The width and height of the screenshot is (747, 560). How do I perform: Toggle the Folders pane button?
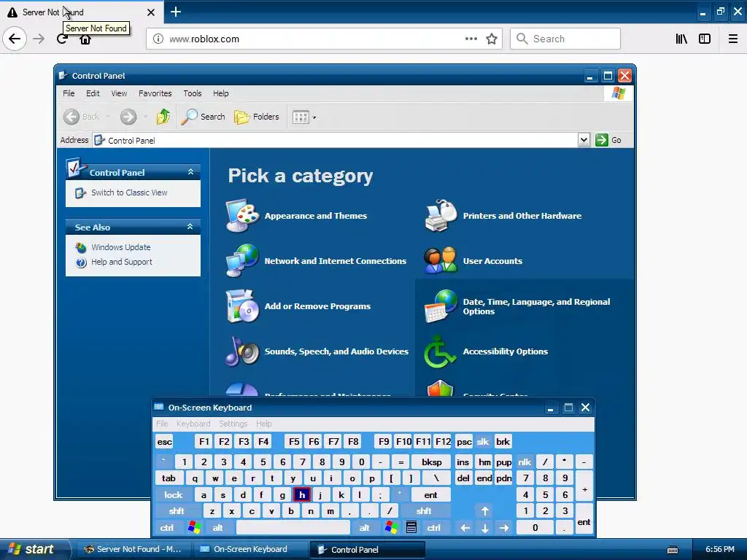257,117
